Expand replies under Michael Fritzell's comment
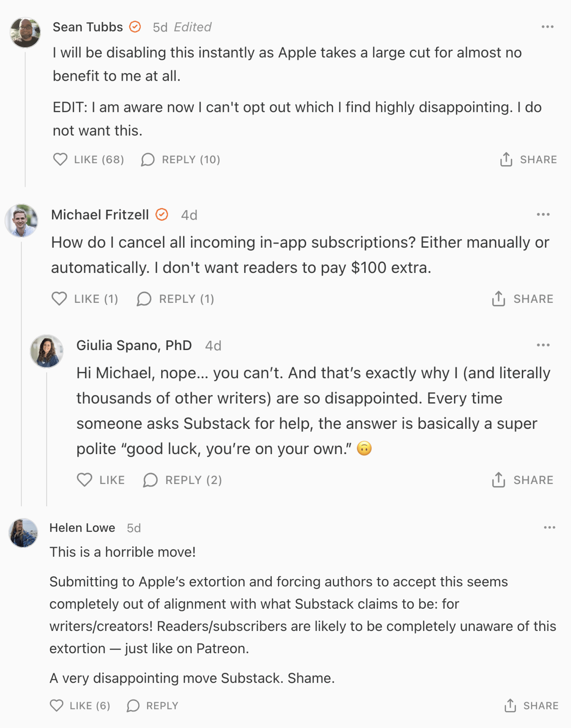 point(175,299)
